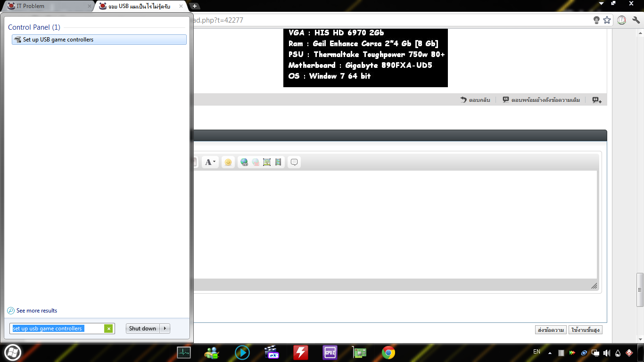Click the ส่งข้อความ submit button
The width and height of the screenshot is (644, 362).
click(551, 330)
